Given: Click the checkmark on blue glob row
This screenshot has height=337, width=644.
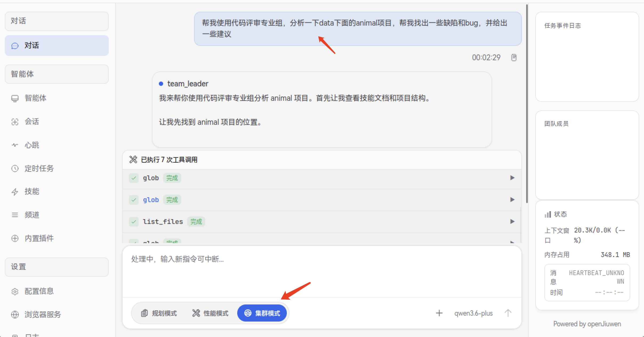Looking at the screenshot, I should [x=134, y=200].
